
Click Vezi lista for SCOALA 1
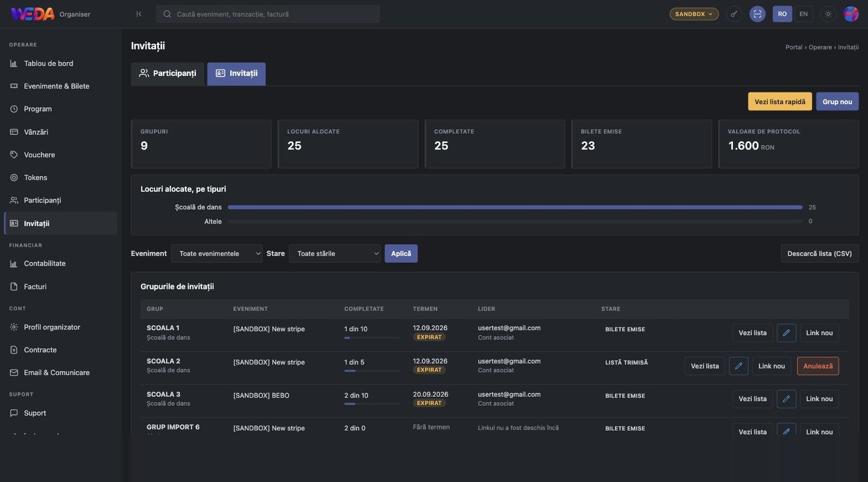click(x=753, y=333)
